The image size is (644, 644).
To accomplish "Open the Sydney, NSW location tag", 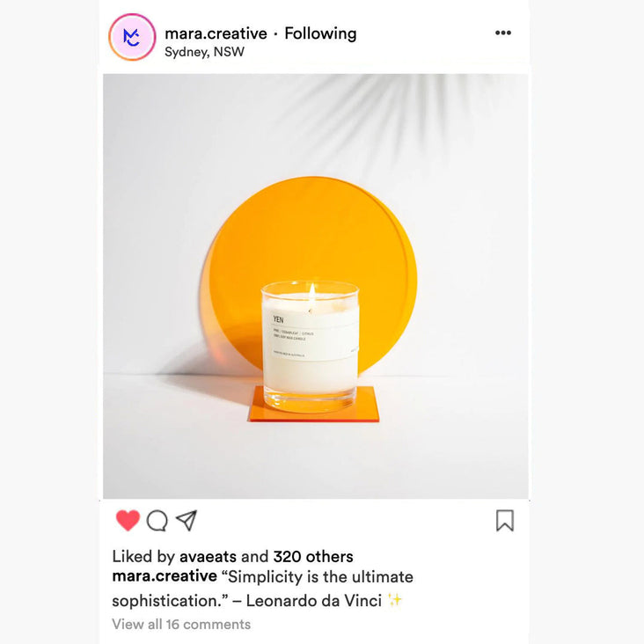I will point(204,52).
